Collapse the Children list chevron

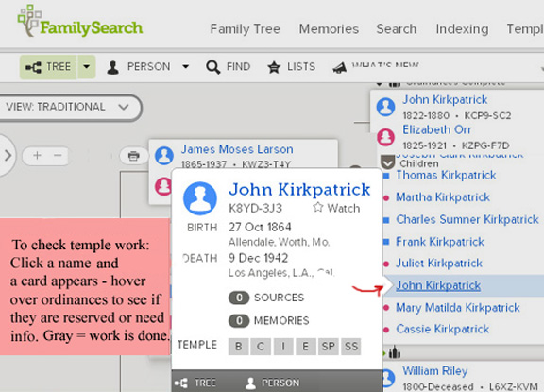point(388,162)
